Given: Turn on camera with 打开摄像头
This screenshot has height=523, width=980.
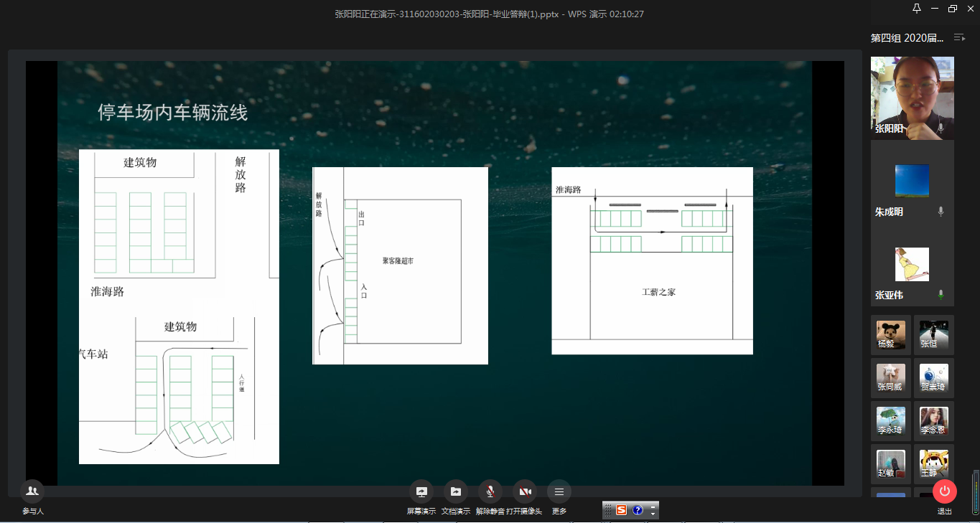Looking at the screenshot, I should point(525,492).
